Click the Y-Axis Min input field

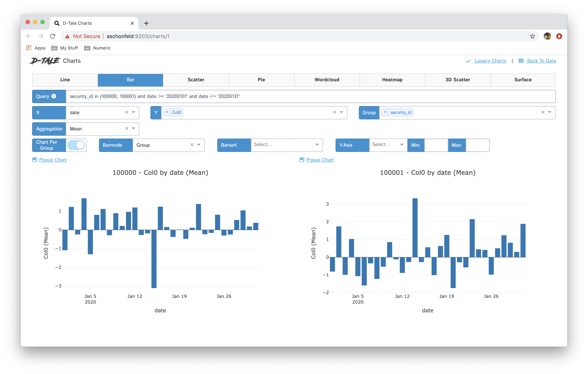[x=436, y=145]
